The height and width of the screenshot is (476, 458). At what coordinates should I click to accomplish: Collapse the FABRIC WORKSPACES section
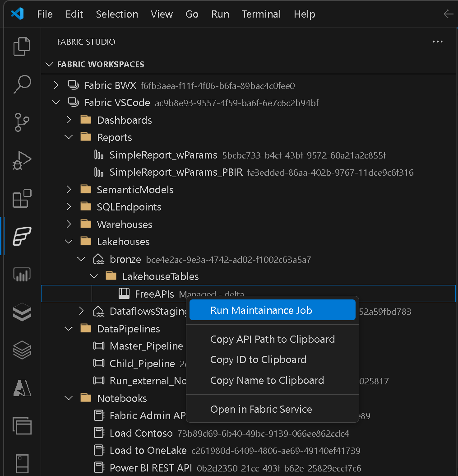[x=49, y=65]
